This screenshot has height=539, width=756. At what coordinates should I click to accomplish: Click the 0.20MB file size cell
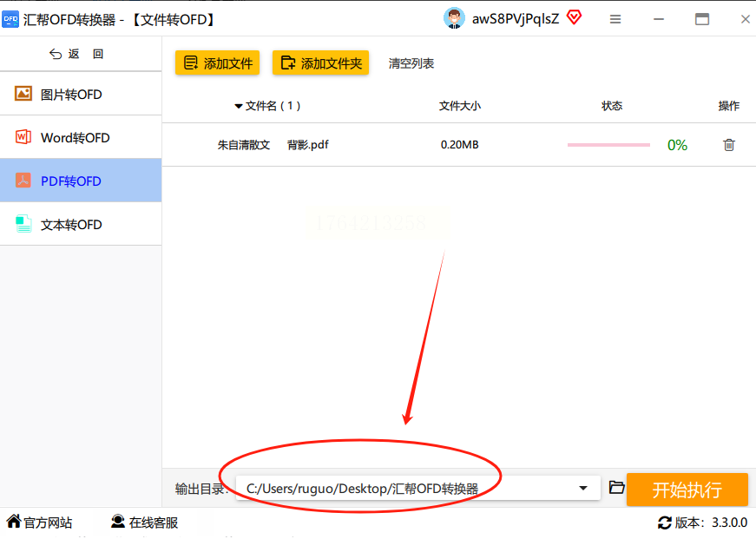point(459,145)
